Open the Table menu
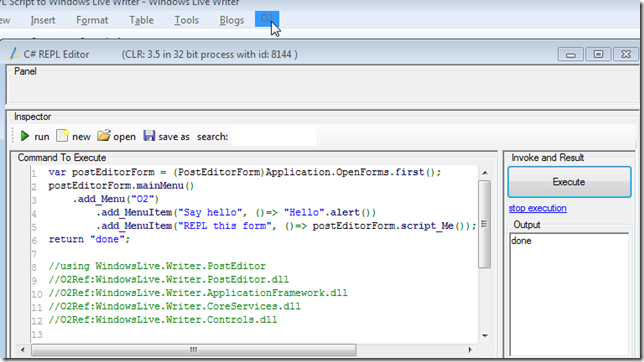Viewport: 644px width, 362px height. coord(141,20)
